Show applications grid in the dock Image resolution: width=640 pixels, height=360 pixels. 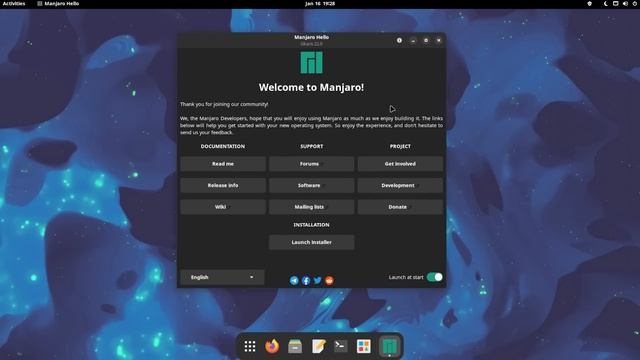tap(250, 347)
